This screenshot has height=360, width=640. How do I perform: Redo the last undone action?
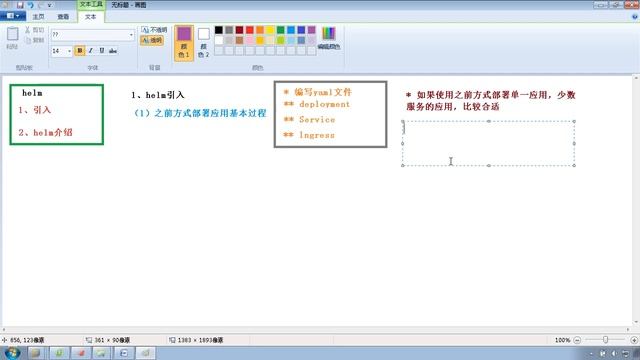(x=40, y=5)
